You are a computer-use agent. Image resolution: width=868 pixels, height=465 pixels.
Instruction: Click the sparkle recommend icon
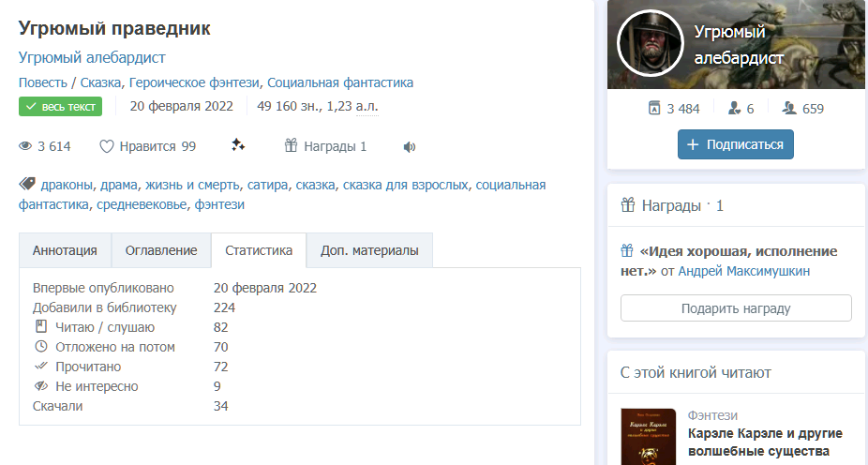pyautogui.click(x=238, y=145)
